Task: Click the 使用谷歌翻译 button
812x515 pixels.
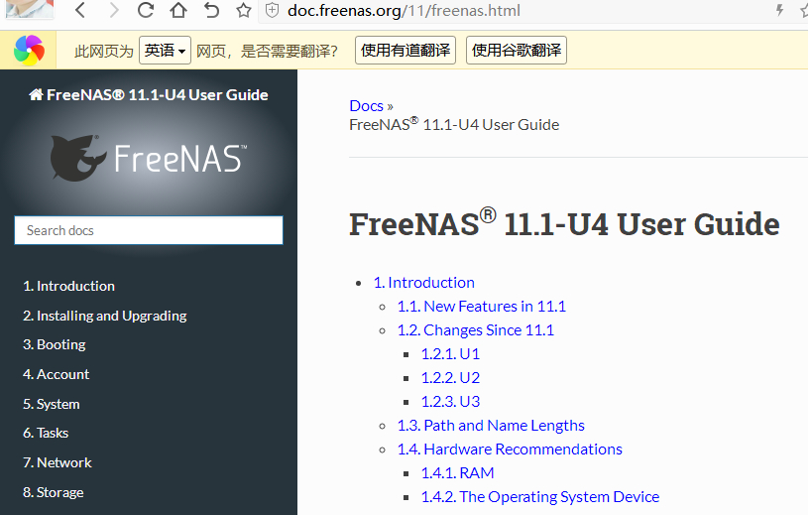Action: pos(517,51)
